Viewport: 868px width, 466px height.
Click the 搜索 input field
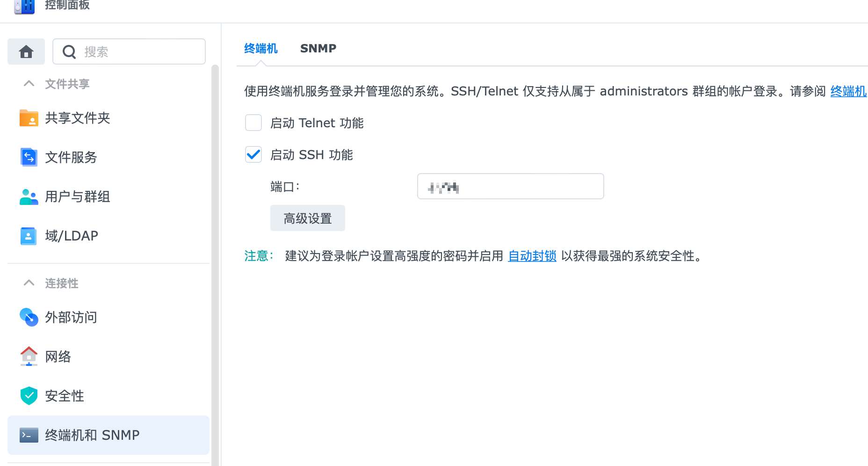click(129, 51)
